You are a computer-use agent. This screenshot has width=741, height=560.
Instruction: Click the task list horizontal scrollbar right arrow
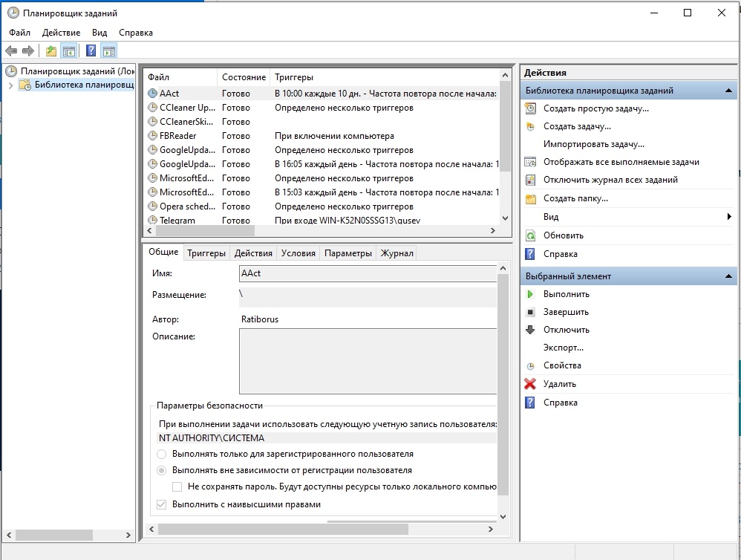pyautogui.click(x=493, y=231)
